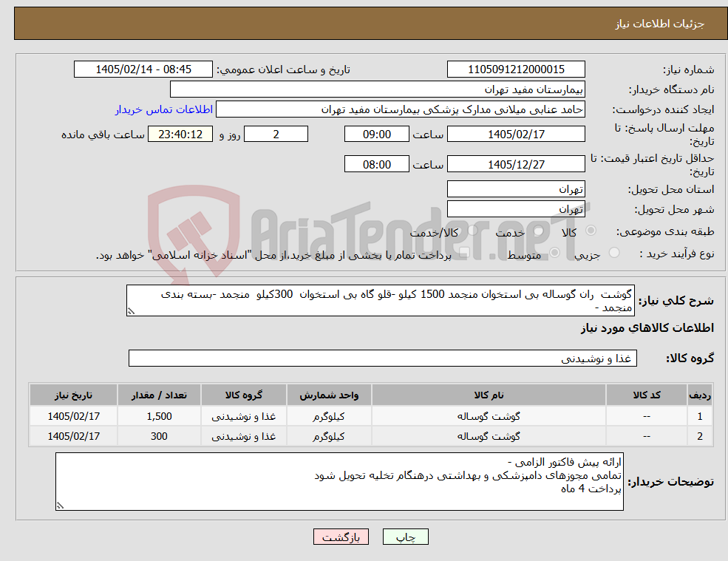Viewport: 728px width, 561px height.
Task: Click غذا و نوشیدنی group in row 1
Action: point(243,416)
